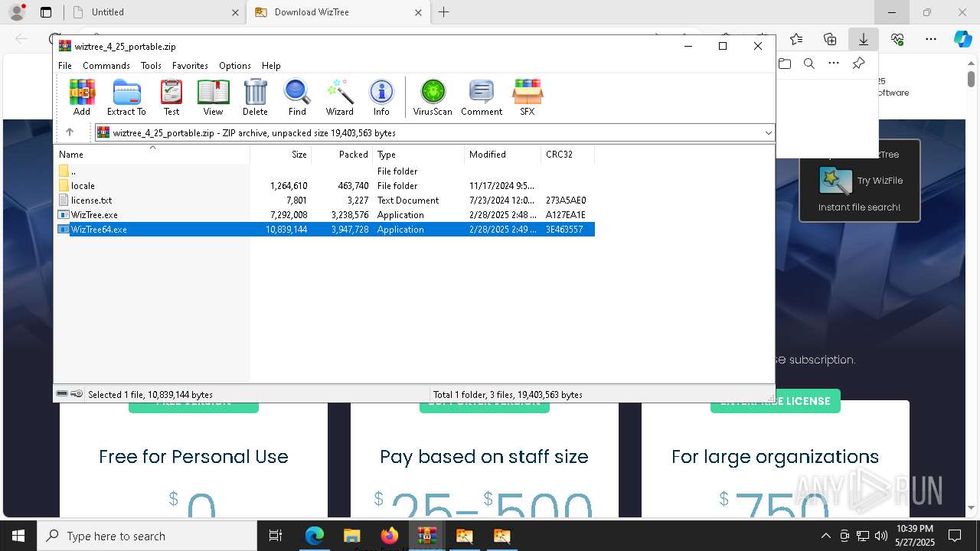Sort by Packed column header
The height and width of the screenshot is (551, 980).
point(341,155)
